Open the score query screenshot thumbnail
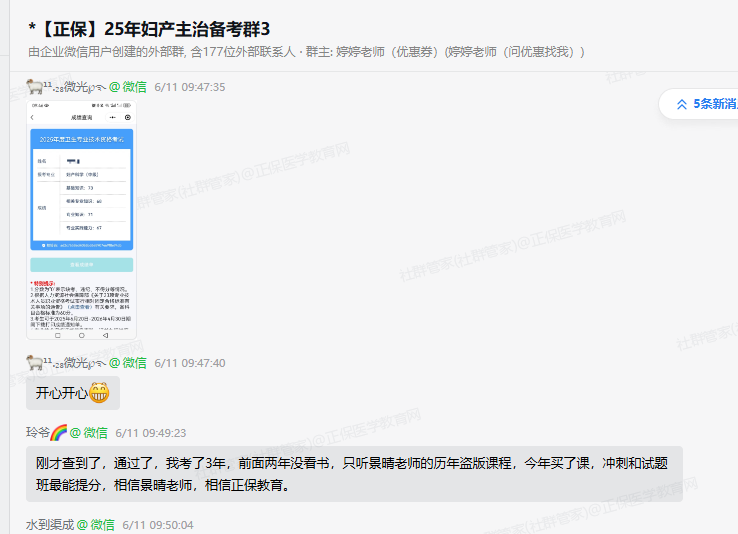738x534 pixels. (x=81, y=219)
